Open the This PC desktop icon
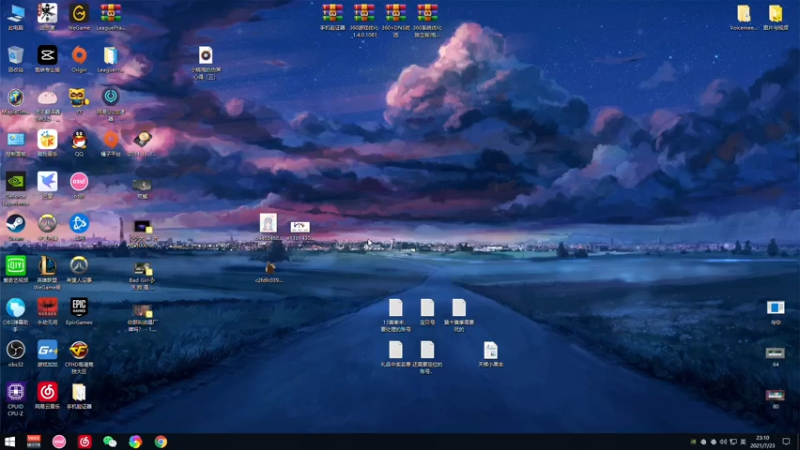Image resolution: width=800 pixels, height=450 pixels. (x=16, y=16)
